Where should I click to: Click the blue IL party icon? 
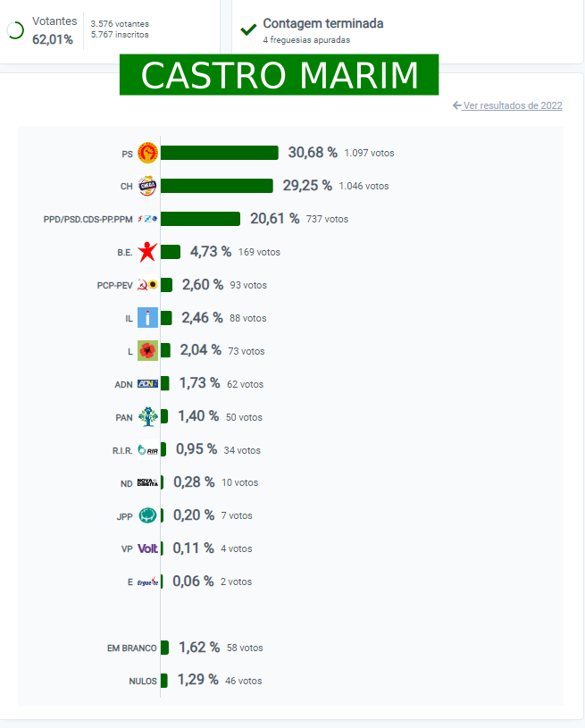(x=147, y=318)
